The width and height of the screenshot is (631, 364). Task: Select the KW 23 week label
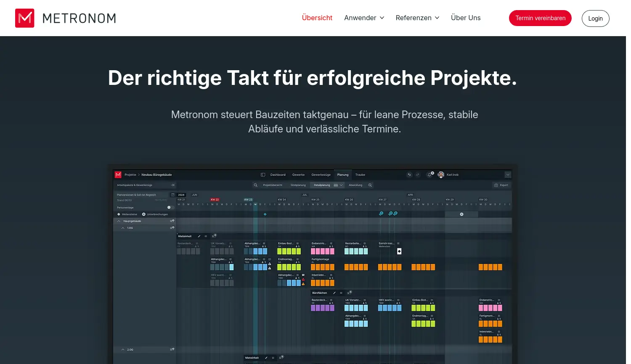pos(249,200)
